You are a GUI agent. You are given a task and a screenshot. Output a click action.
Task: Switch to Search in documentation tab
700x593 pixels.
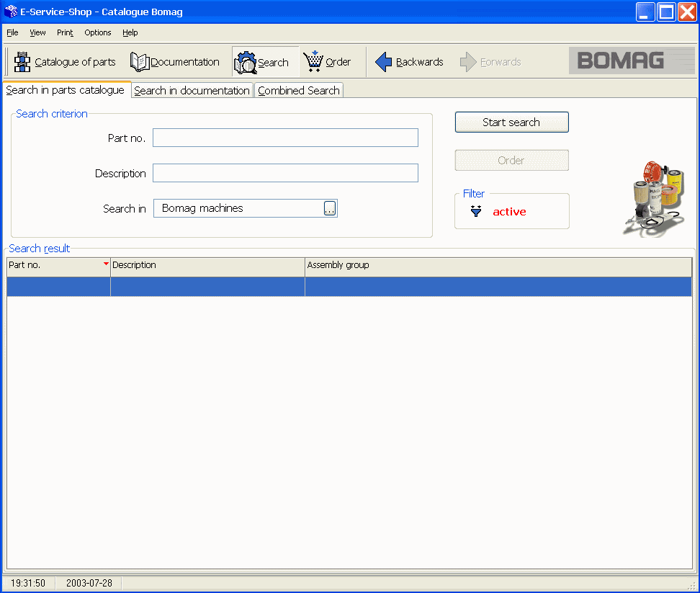tap(192, 90)
